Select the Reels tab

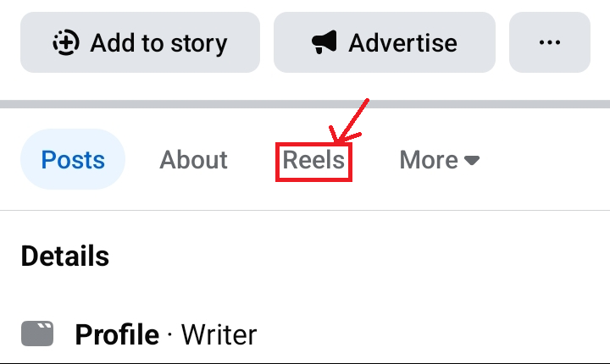click(314, 159)
